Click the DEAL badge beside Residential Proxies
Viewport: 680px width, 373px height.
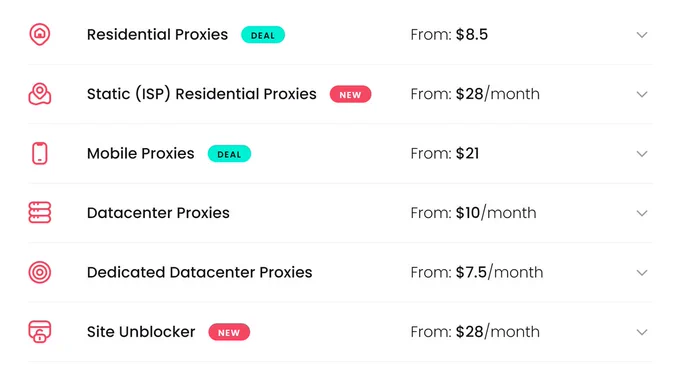263,35
